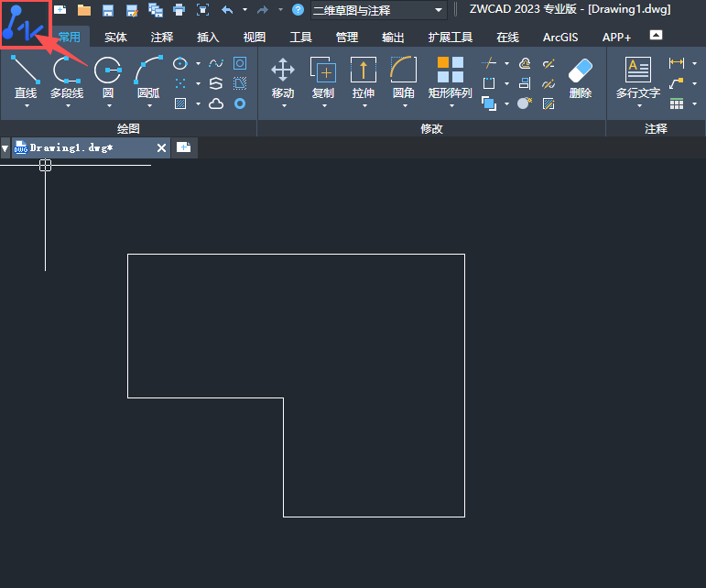Click the Redo arrow icon
Viewport: 706px width, 588px height.
click(x=263, y=9)
